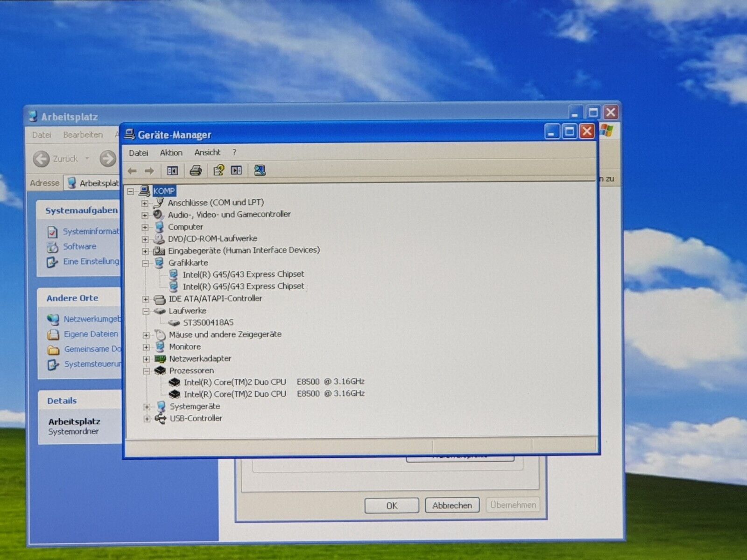The height and width of the screenshot is (560, 747).
Task: Click the Help properties toolbar icon
Action: point(218,171)
